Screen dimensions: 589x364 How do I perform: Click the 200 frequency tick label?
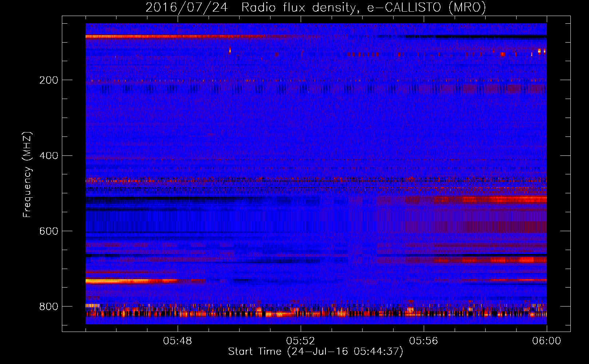coord(49,80)
